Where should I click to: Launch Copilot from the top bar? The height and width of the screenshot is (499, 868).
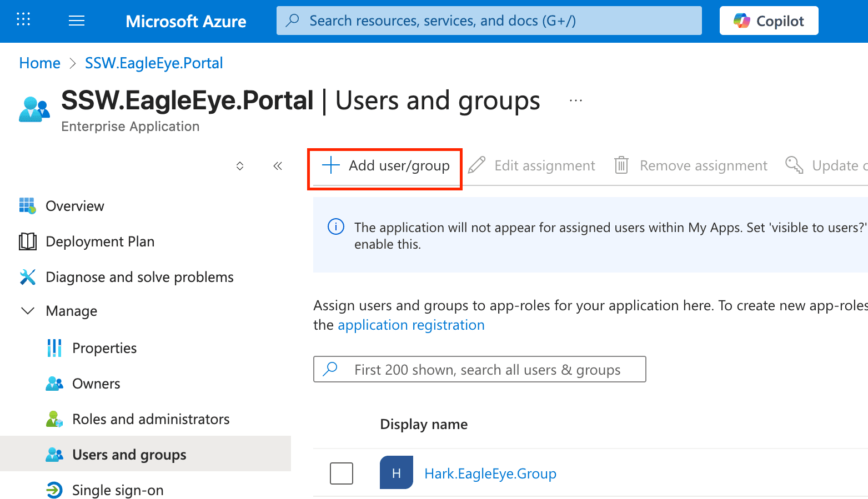pyautogui.click(x=769, y=20)
